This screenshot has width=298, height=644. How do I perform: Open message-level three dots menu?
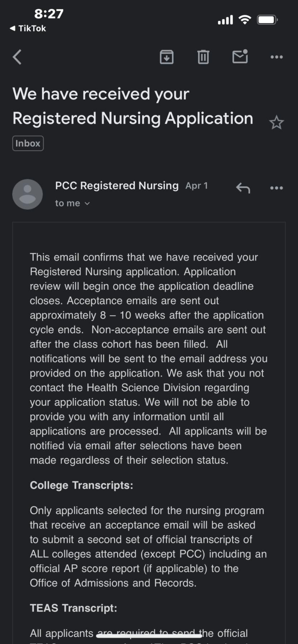pyautogui.click(x=277, y=188)
